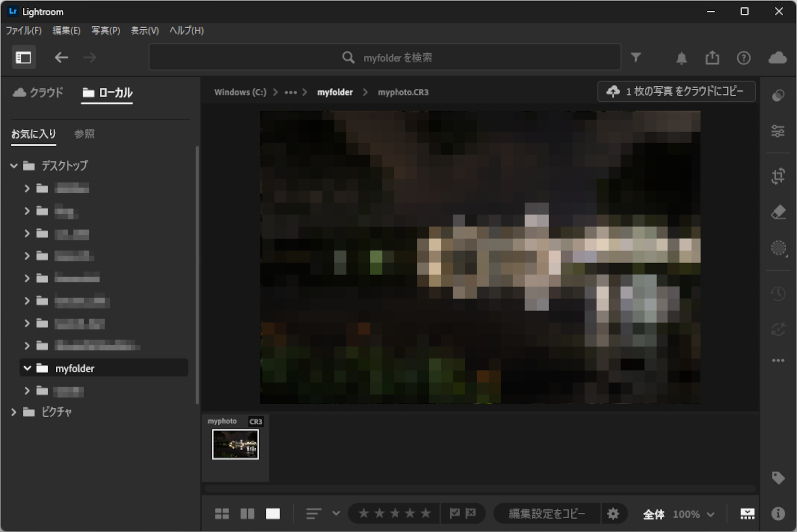
Task: Collapse the myfolder tree node
Action: [x=27, y=368]
